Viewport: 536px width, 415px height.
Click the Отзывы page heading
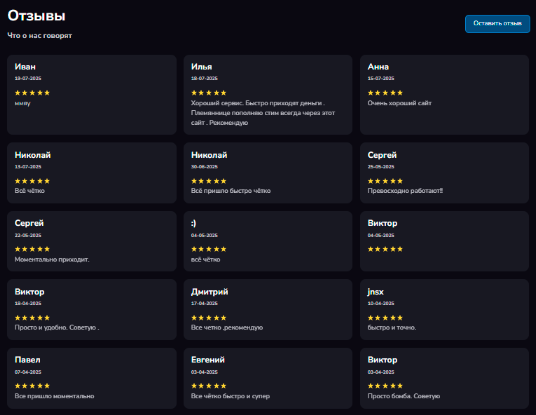37,16
